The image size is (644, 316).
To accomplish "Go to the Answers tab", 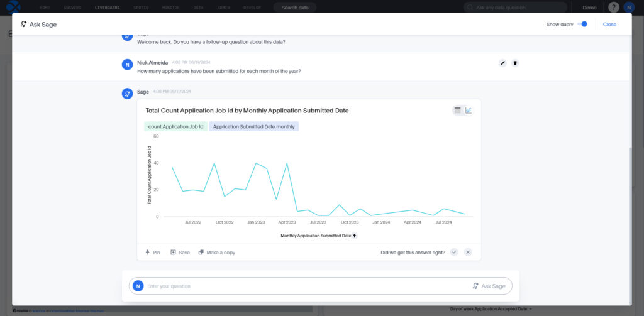I will coord(72,8).
